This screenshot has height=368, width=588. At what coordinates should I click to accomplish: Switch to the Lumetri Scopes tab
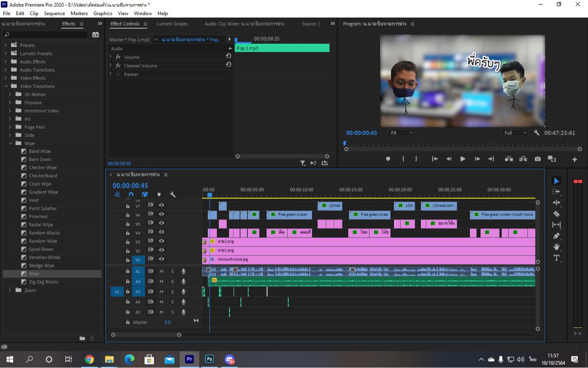pos(172,24)
